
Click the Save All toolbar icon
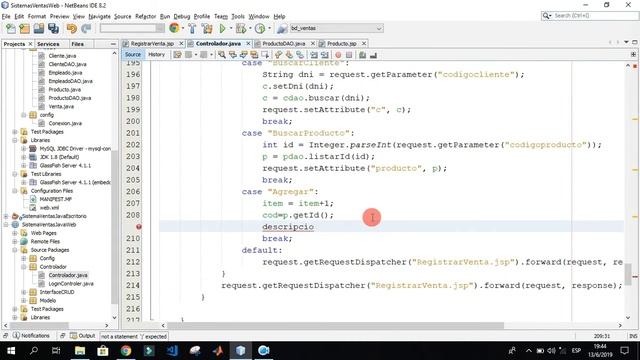[53, 28]
